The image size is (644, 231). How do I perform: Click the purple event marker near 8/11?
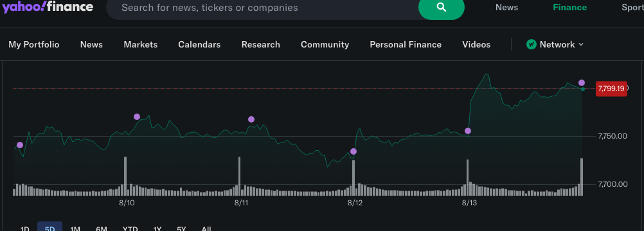point(251,119)
